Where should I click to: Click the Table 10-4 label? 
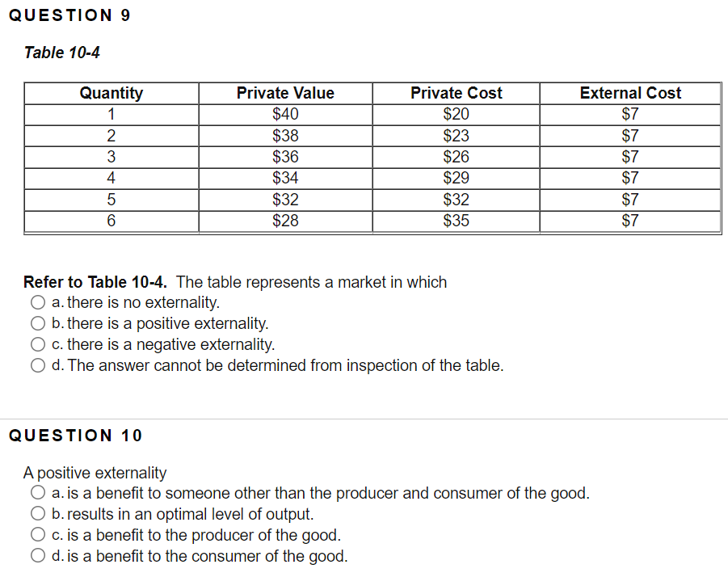click(61, 53)
